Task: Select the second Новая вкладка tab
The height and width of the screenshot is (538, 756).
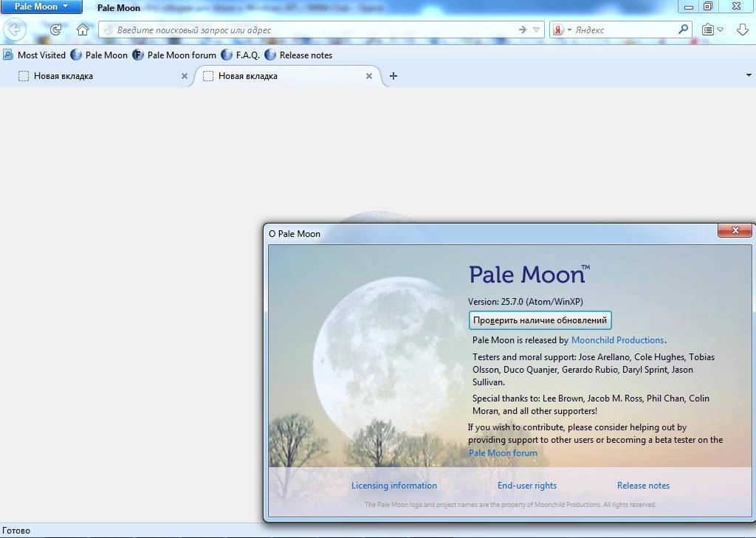Action: pos(288,76)
